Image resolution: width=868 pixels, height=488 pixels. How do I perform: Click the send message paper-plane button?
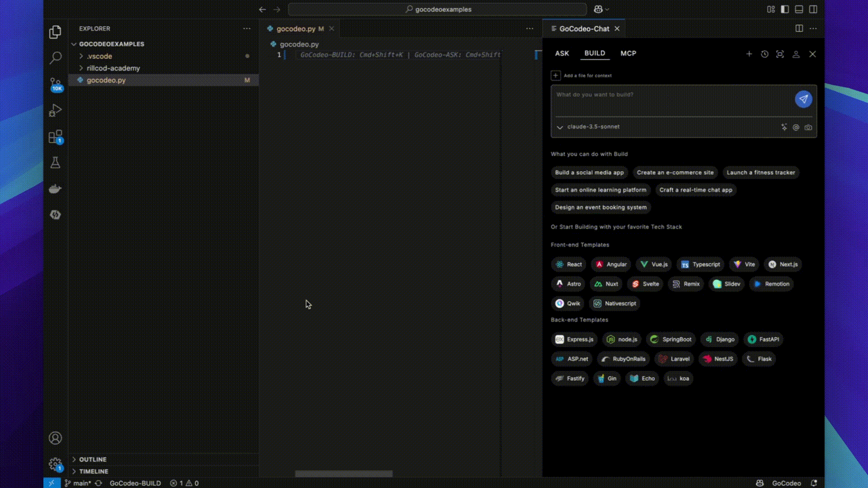[803, 99]
